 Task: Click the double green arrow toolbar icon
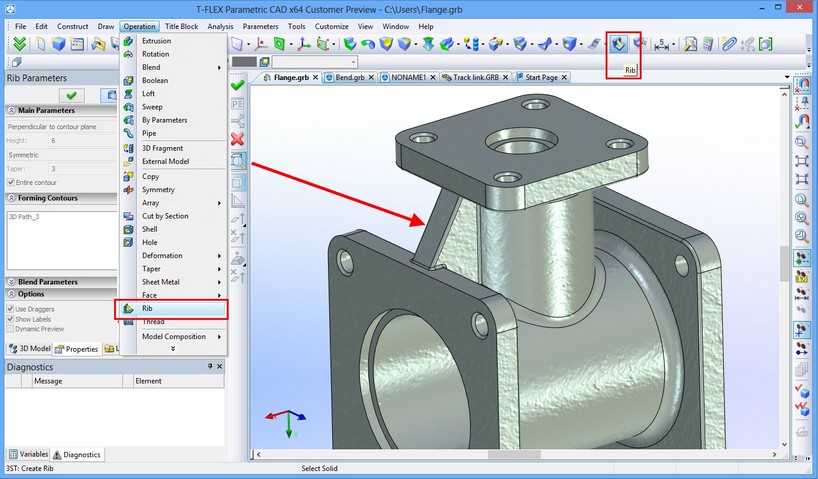pyautogui.click(x=19, y=44)
